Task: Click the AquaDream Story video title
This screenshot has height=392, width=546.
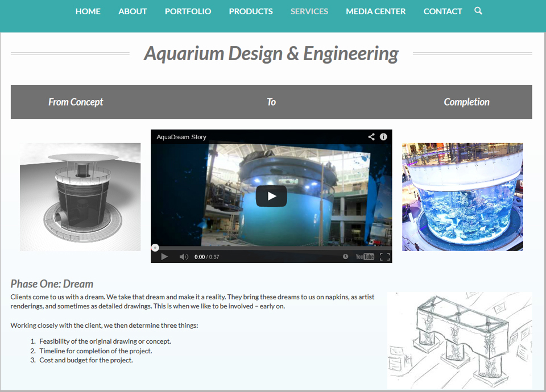Action: [181, 137]
